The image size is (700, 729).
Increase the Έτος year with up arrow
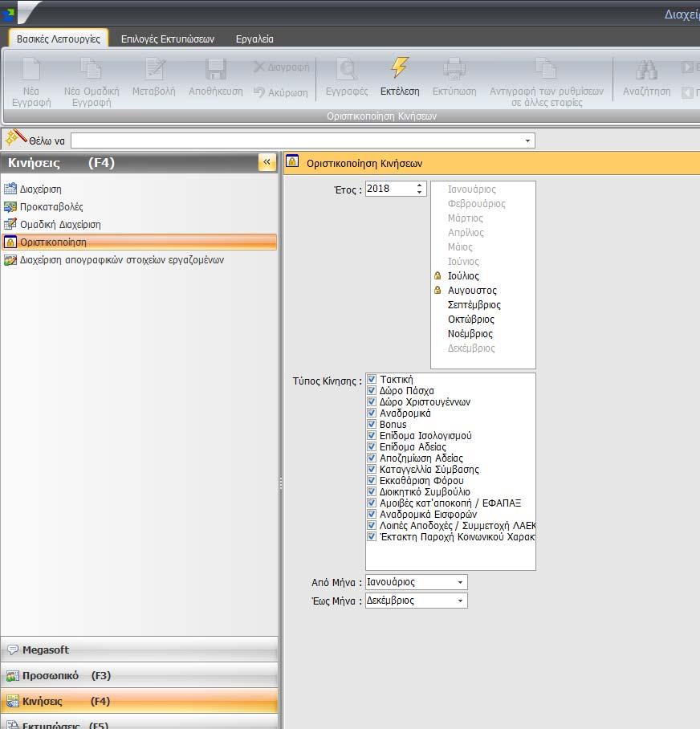pos(419,185)
